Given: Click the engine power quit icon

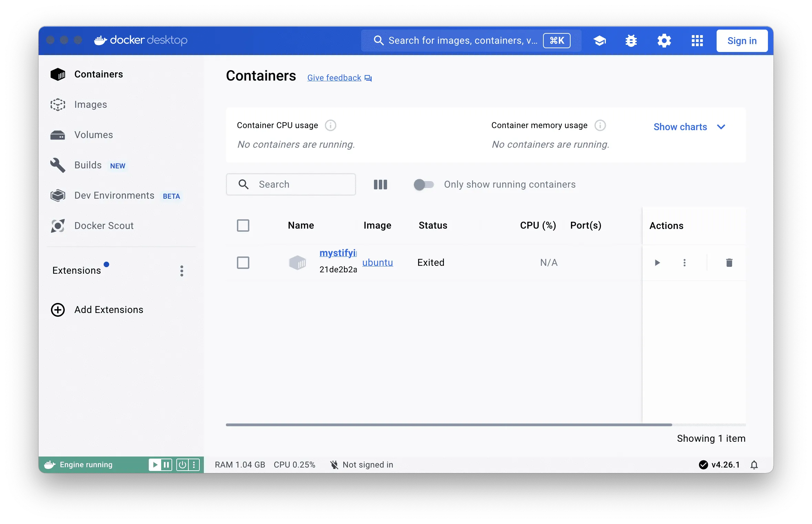Looking at the screenshot, I should [x=182, y=465].
